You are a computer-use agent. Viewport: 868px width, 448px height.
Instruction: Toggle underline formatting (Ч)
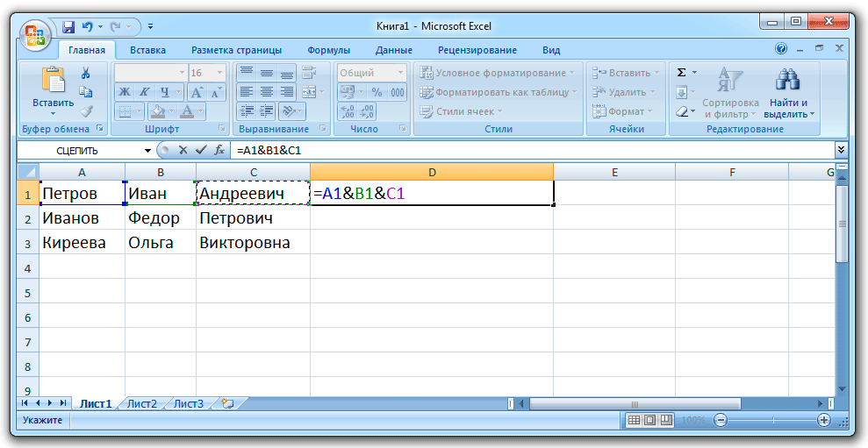(x=164, y=92)
